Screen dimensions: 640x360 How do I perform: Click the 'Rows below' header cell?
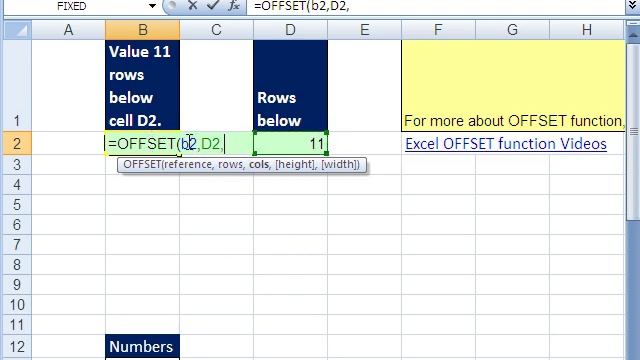pyautogui.click(x=290, y=86)
